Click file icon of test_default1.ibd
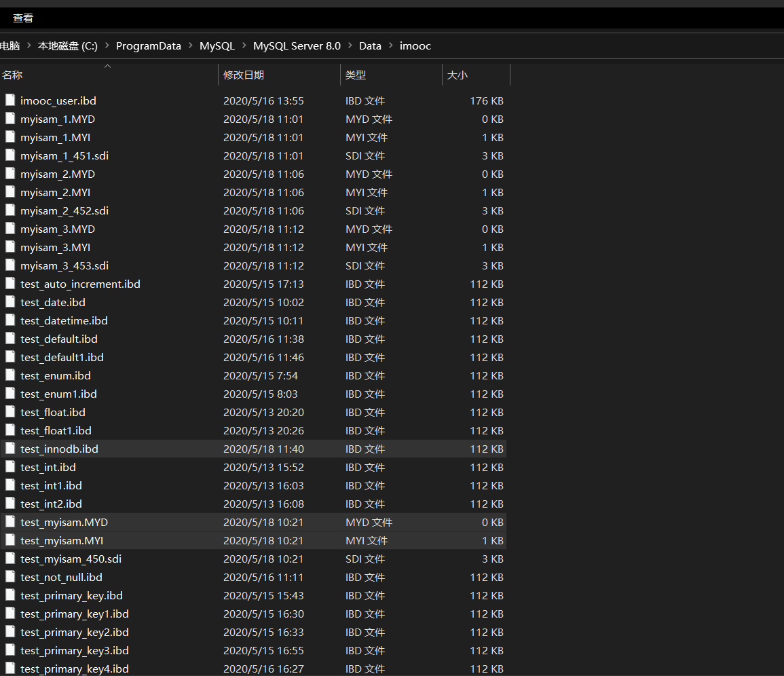This screenshot has width=784, height=676. [x=10, y=357]
